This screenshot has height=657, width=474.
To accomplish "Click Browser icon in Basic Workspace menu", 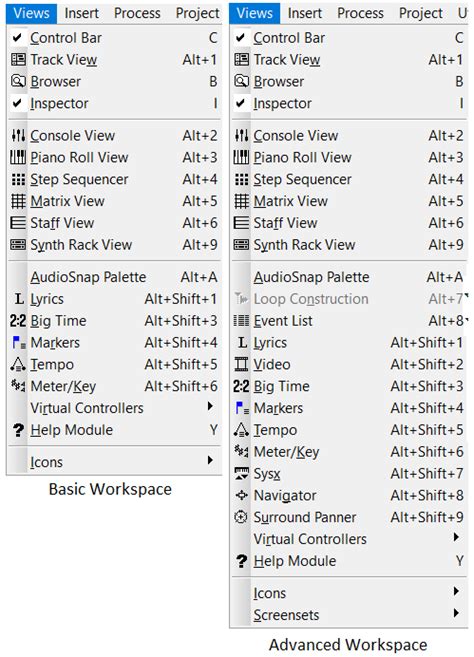I will [18, 81].
